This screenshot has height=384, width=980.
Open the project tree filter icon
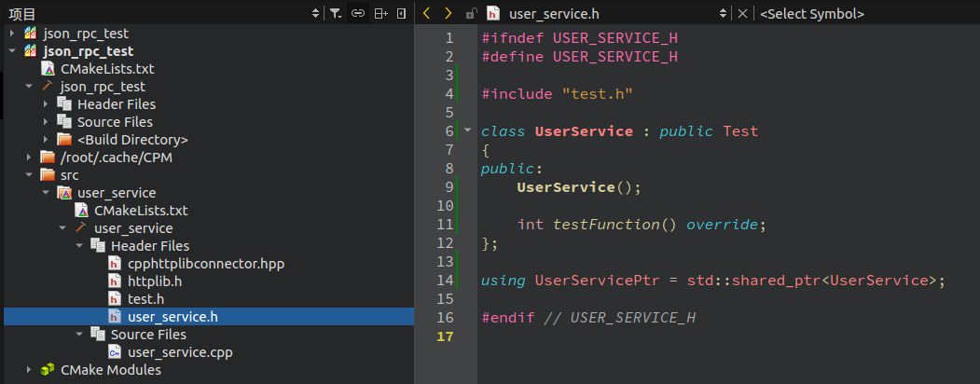click(337, 13)
